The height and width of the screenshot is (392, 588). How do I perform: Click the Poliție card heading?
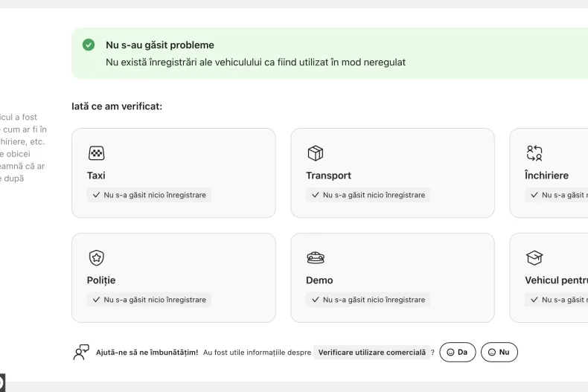pos(101,280)
